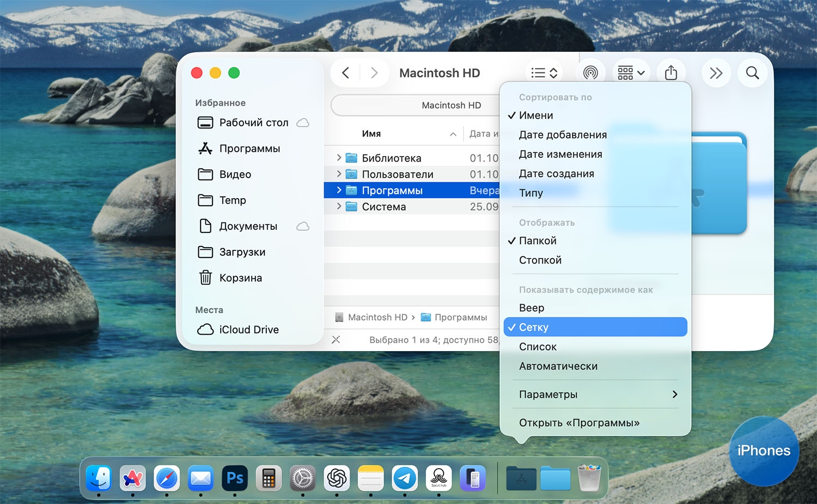Open Safari from the Dock
The height and width of the screenshot is (504, 817).
point(167,478)
